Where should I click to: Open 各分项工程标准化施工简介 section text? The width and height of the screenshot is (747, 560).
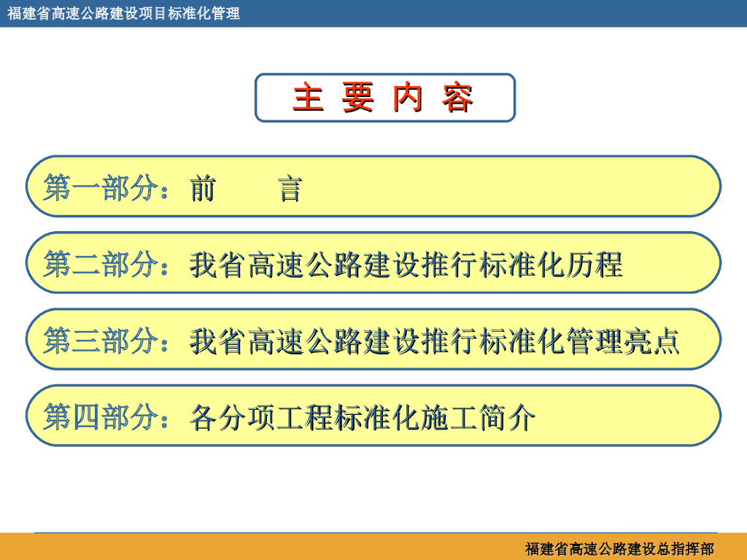point(363,417)
